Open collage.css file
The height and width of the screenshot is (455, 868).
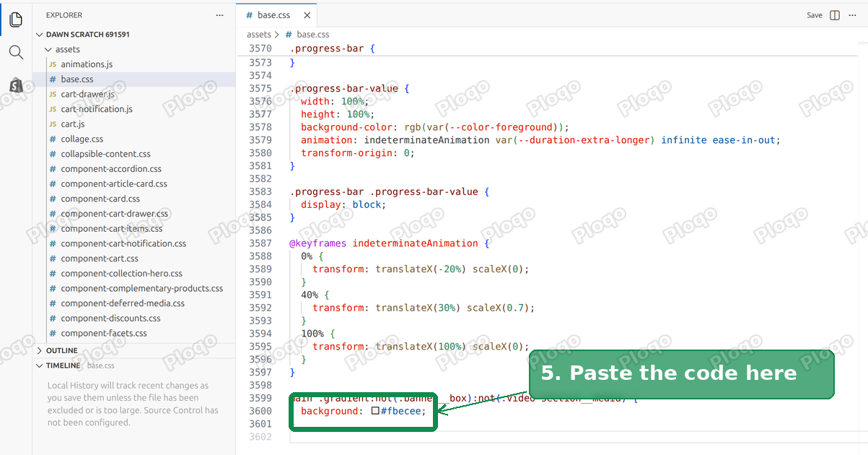coord(134,139)
